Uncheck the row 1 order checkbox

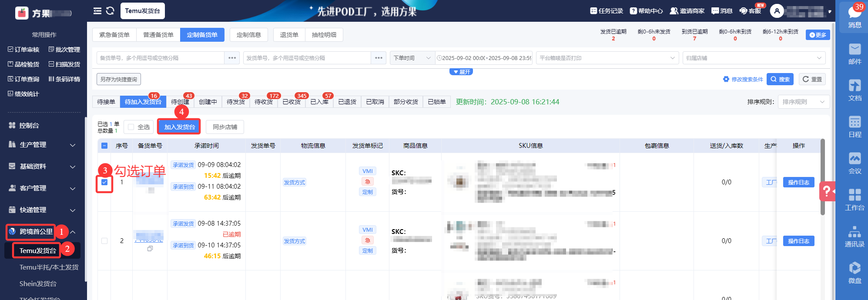coord(104,182)
